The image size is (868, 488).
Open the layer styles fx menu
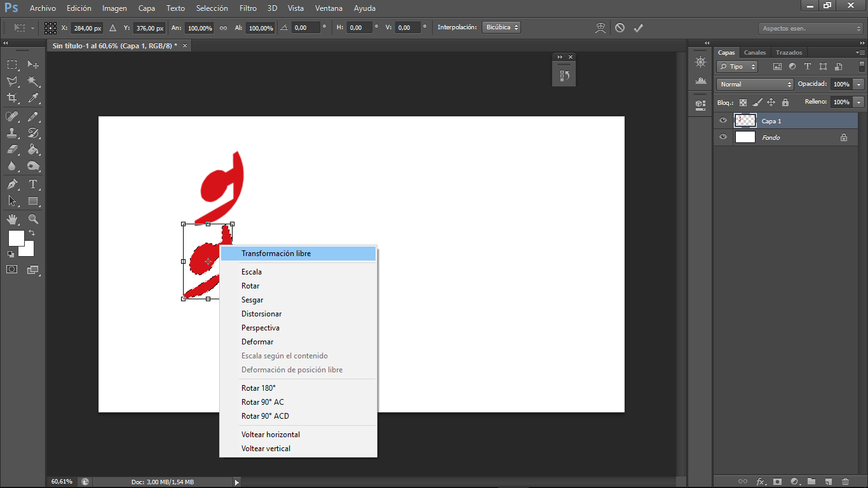click(760, 482)
